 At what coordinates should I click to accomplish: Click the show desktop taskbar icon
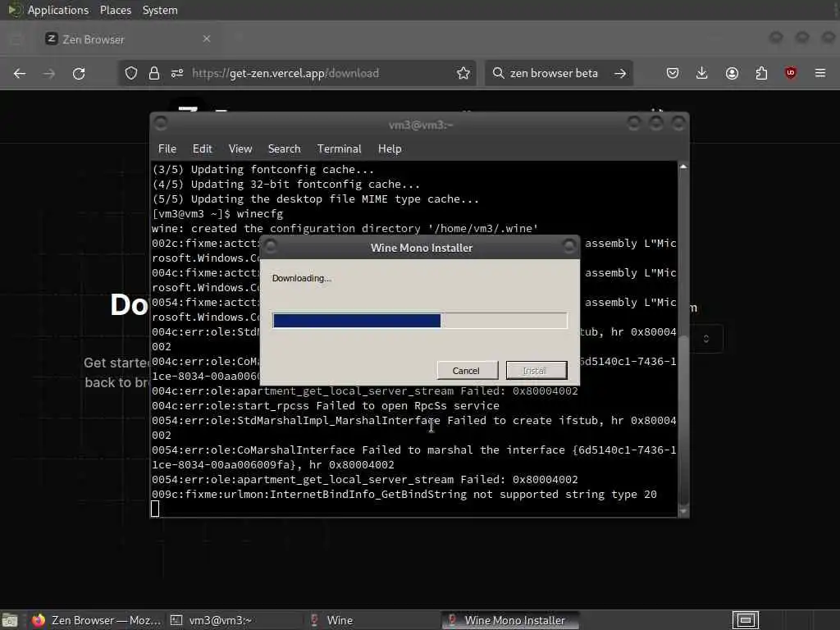click(10, 620)
